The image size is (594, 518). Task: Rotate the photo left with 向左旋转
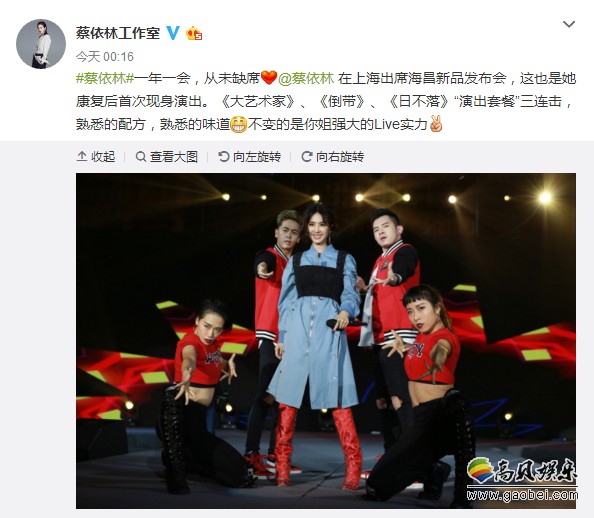coord(250,156)
